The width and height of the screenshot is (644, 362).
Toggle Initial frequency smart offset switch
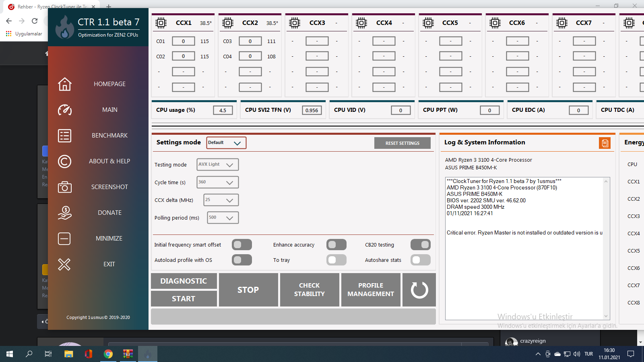point(242,245)
